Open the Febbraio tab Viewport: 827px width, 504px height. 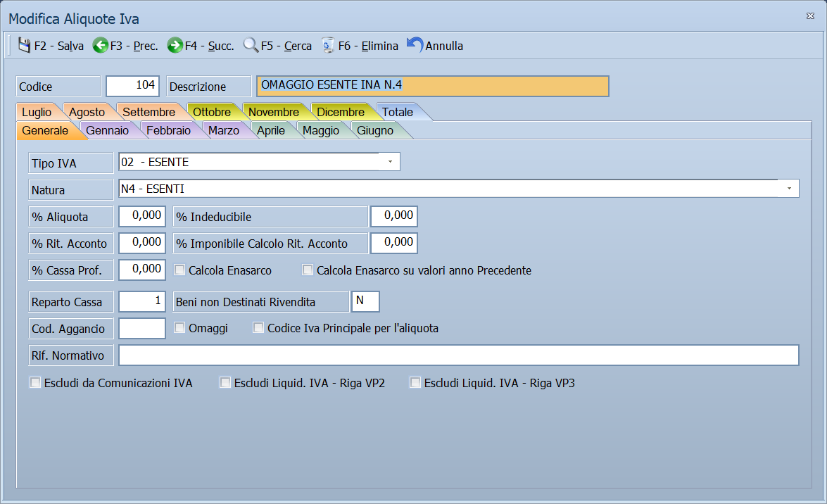point(169,130)
